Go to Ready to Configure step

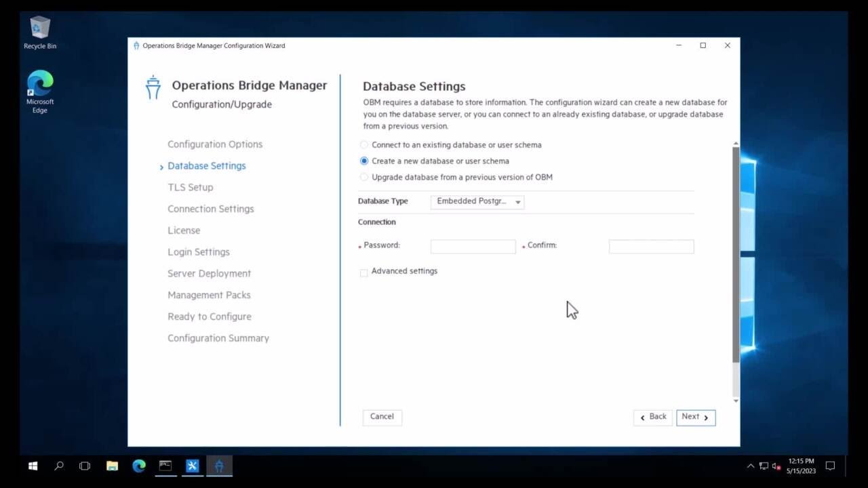tap(210, 317)
